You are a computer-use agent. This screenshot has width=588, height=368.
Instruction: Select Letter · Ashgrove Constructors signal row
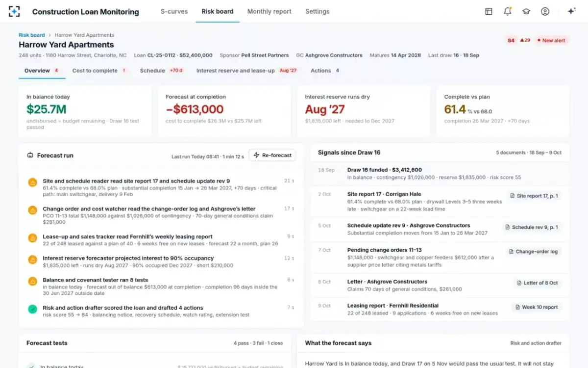[440, 286]
